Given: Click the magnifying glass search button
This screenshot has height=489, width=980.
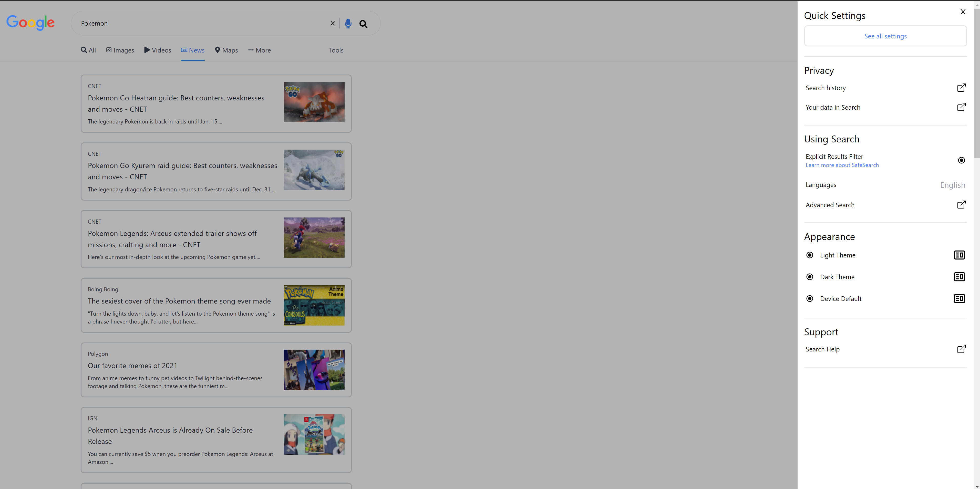Looking at the screenshot, I should pos(363,24).
